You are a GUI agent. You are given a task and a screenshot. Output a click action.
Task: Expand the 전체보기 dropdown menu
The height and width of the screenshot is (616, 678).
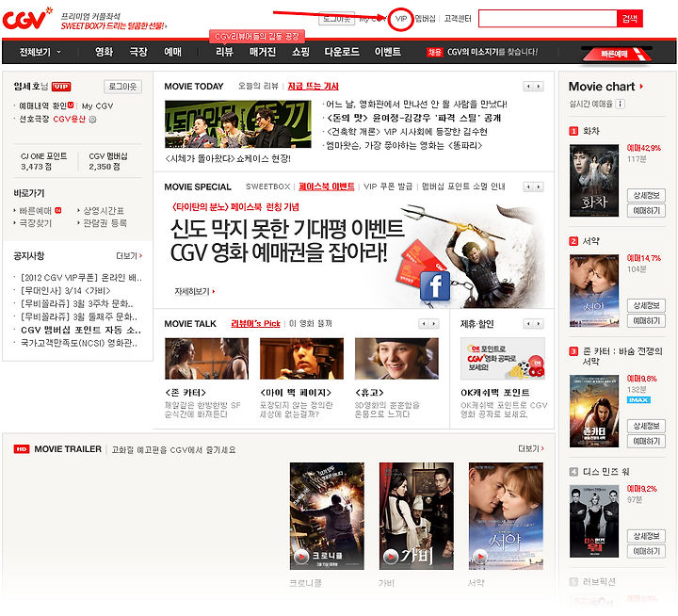point(40,52)
